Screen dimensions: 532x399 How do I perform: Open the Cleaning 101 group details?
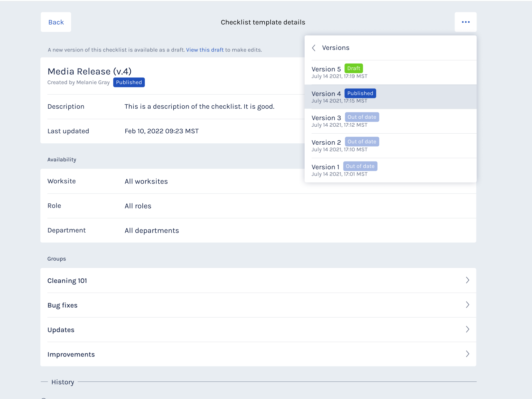[467, 280]
